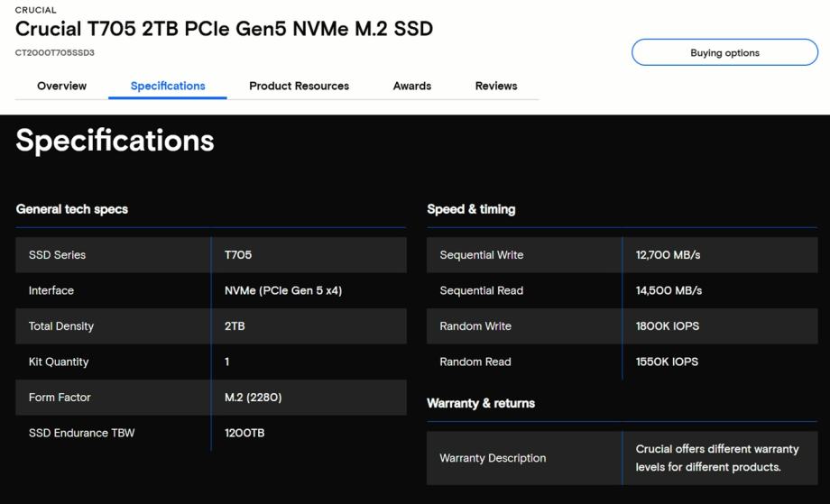830x504 pixels.
Task: Switch to the Product Resources tab
Action: click(299, 86)
